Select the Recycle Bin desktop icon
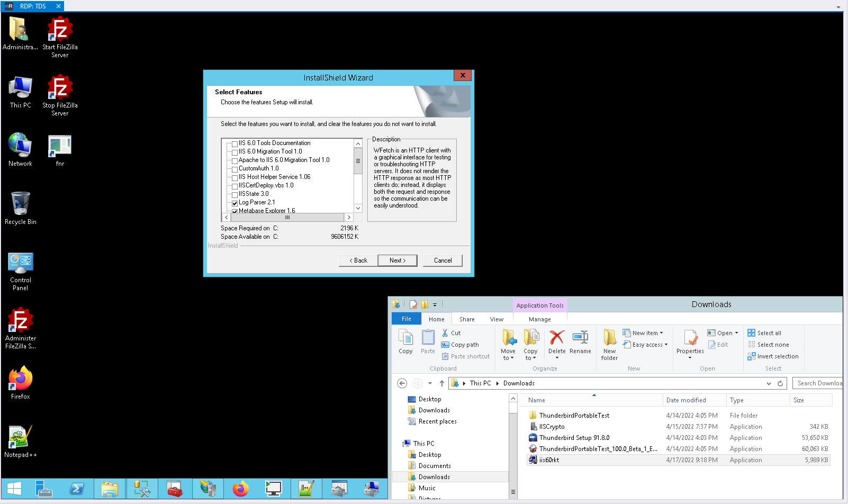The image size is (848, 504). tap(21, 208)
